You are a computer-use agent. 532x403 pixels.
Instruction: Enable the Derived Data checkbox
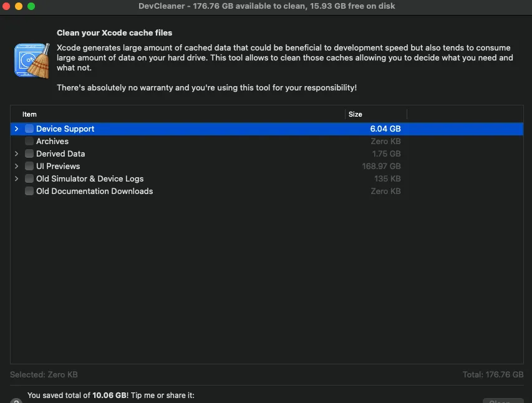[29, 154]
